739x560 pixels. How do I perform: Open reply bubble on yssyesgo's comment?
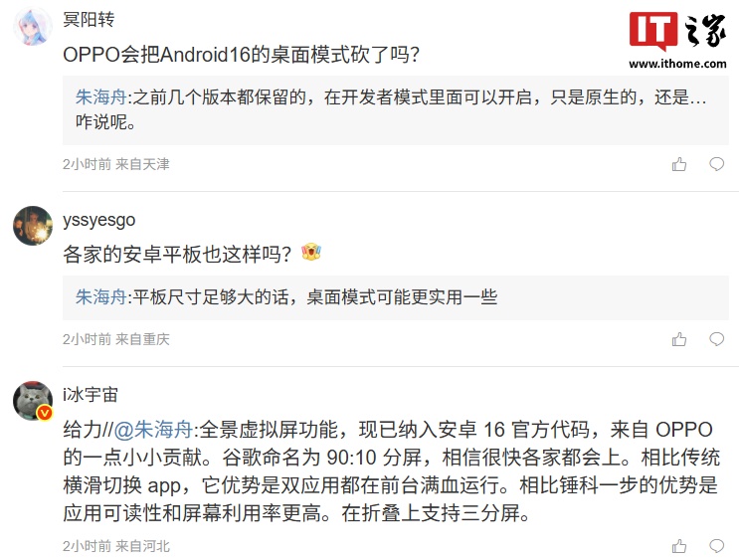click(x=716, y=339)
